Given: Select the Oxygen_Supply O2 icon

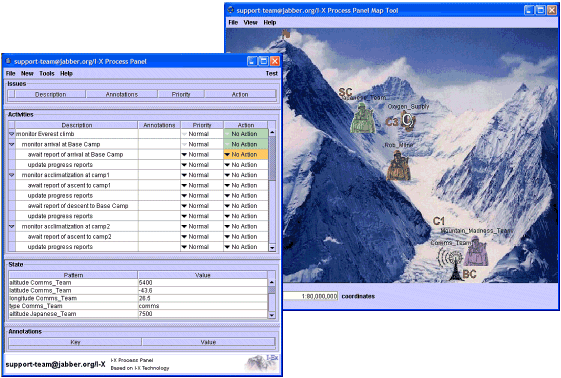Looking at the screenshot, I should [408, 121].
